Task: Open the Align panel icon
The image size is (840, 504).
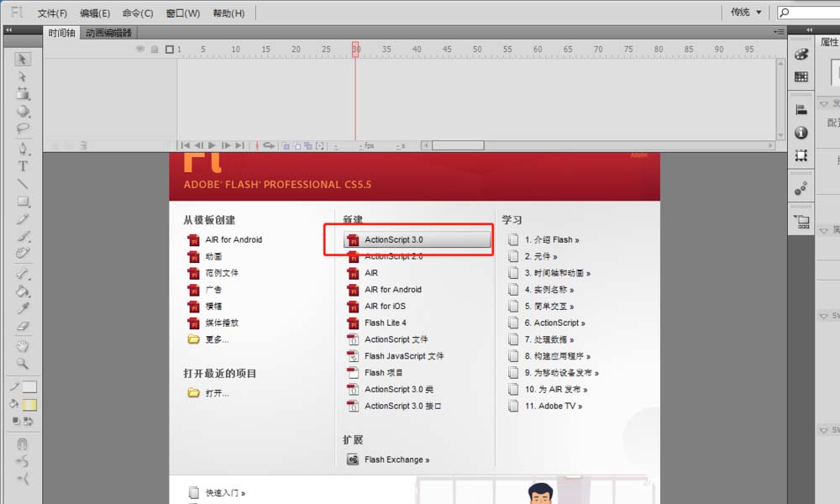Action: [801, 110]
